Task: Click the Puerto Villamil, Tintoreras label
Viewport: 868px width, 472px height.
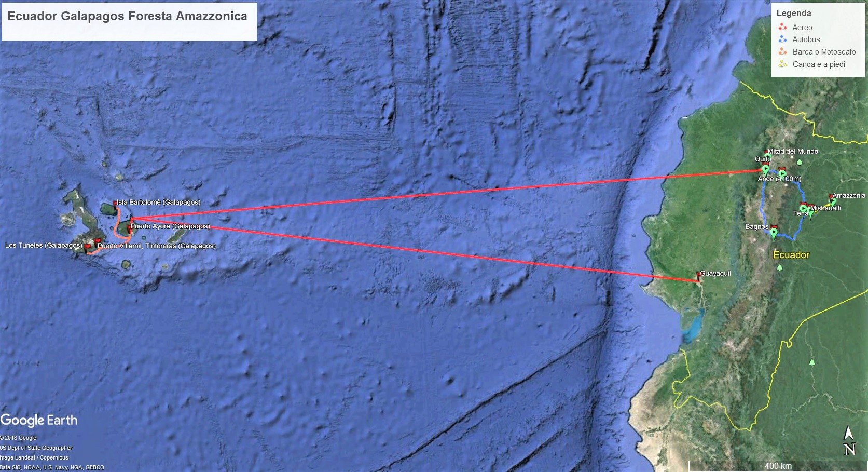Action: click(x=157, y=246)
